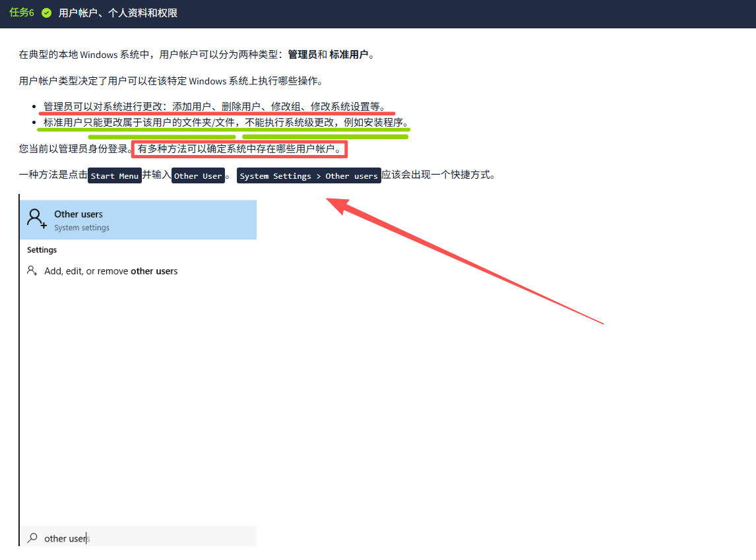The image size is (756, 560).
Task: Click the bold 标准用户 text
Action: tap(349, 55)
